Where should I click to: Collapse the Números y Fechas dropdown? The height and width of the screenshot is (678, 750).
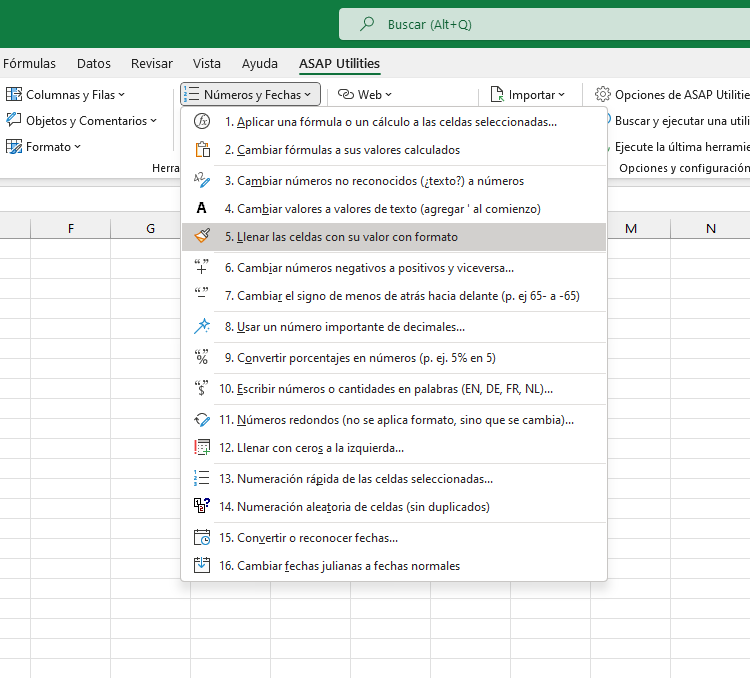[x=250, y=95]
